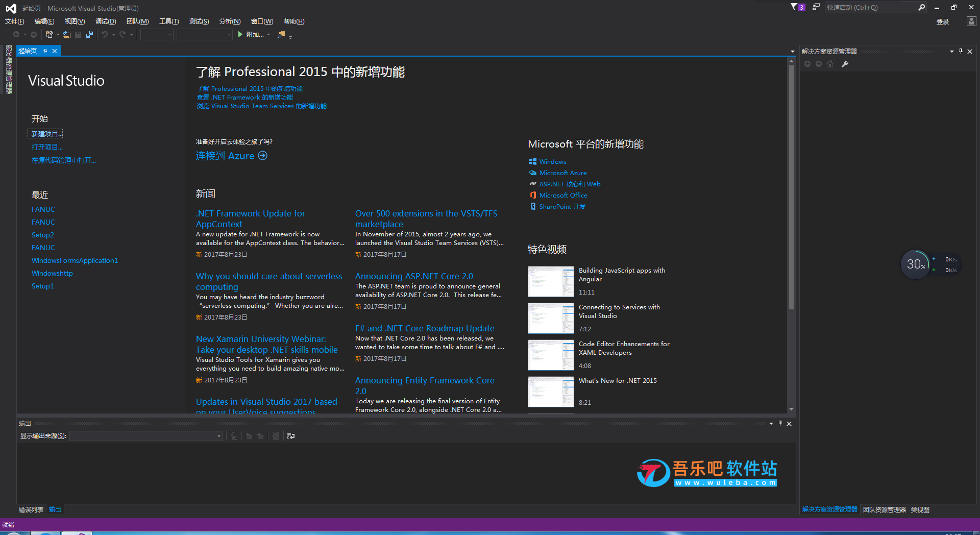
Task: Switch to the 错误列表 tab
Action: click(x=31, y=509)
